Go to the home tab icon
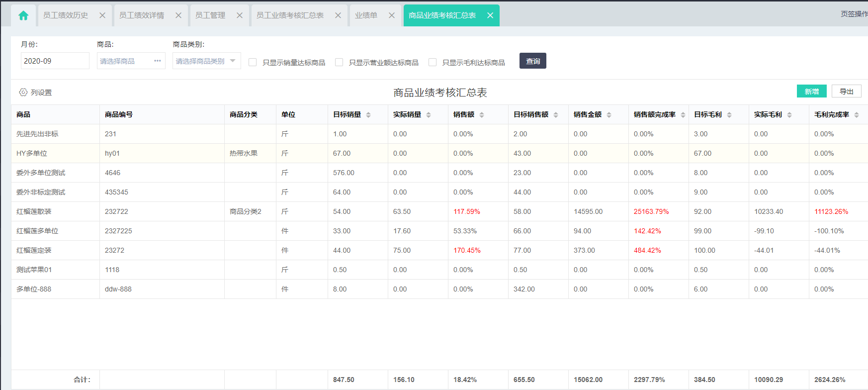The width and height of the screenshot is (868, 390). click(x=23, y=15)
